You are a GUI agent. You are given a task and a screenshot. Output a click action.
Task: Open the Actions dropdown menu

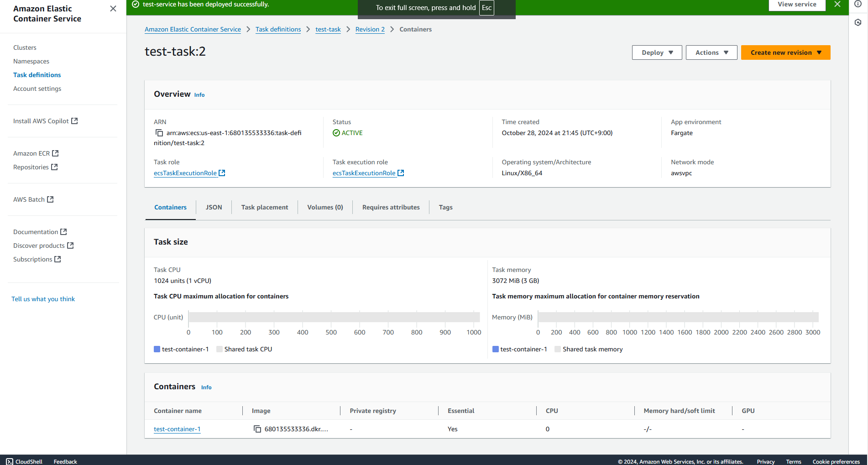tap(711, 52)
